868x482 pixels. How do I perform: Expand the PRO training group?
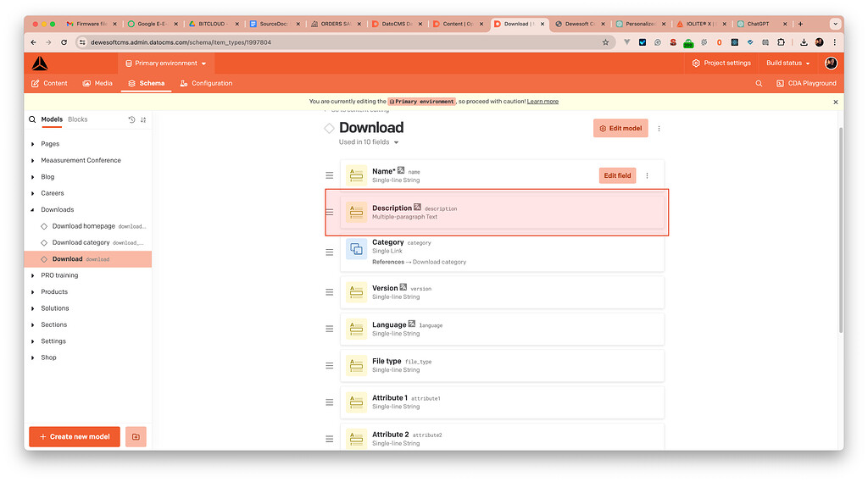(33, 275)
